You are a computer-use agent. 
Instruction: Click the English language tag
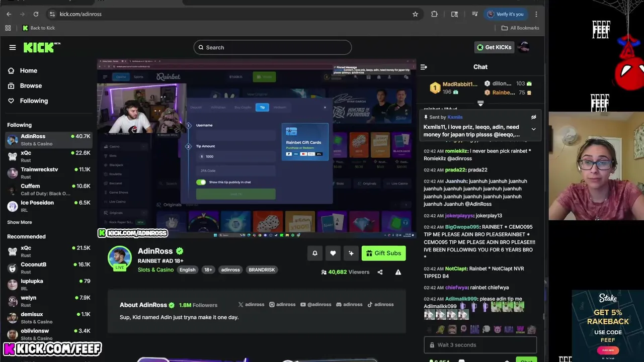coord(187,270)
